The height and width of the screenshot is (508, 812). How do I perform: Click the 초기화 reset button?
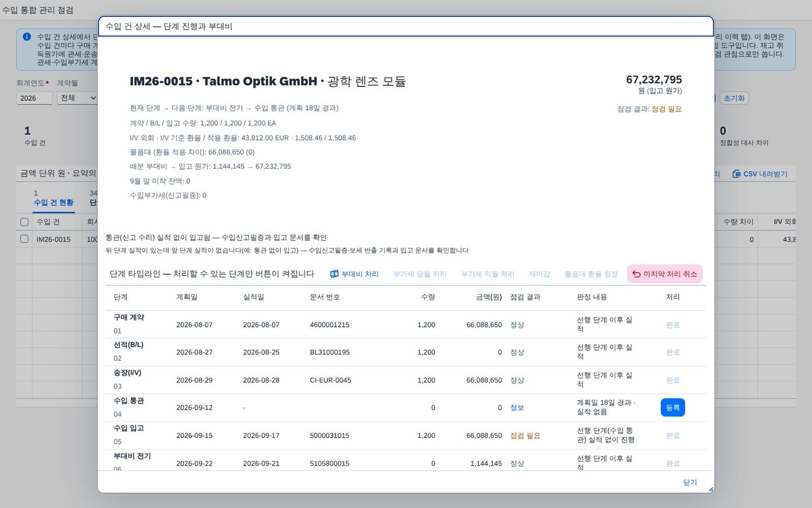(734, 98)
